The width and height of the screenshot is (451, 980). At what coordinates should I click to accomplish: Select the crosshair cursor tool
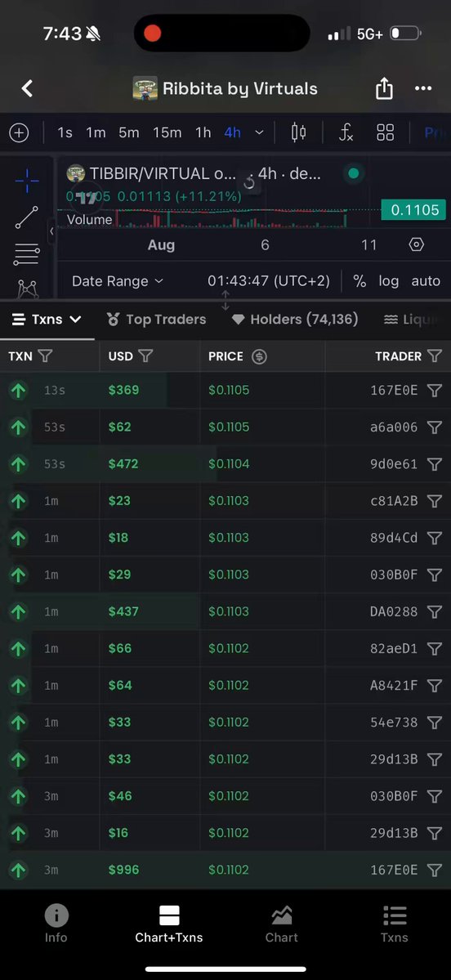[26, 181]
